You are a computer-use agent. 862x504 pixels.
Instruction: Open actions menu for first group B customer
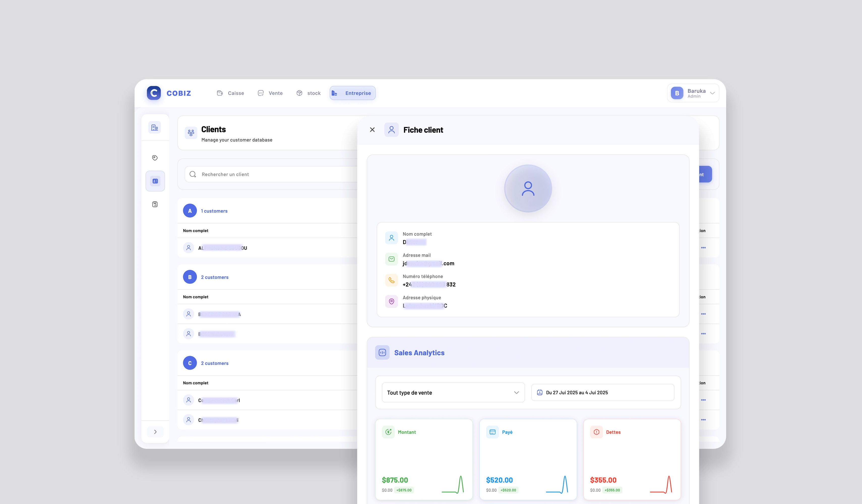(x=703, y=314)
